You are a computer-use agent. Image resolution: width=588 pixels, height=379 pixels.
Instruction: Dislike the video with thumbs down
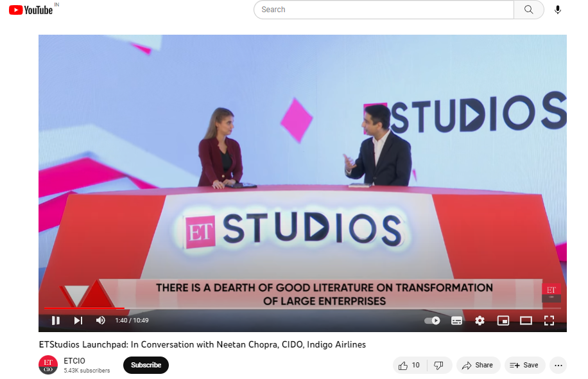coord(438,366)
